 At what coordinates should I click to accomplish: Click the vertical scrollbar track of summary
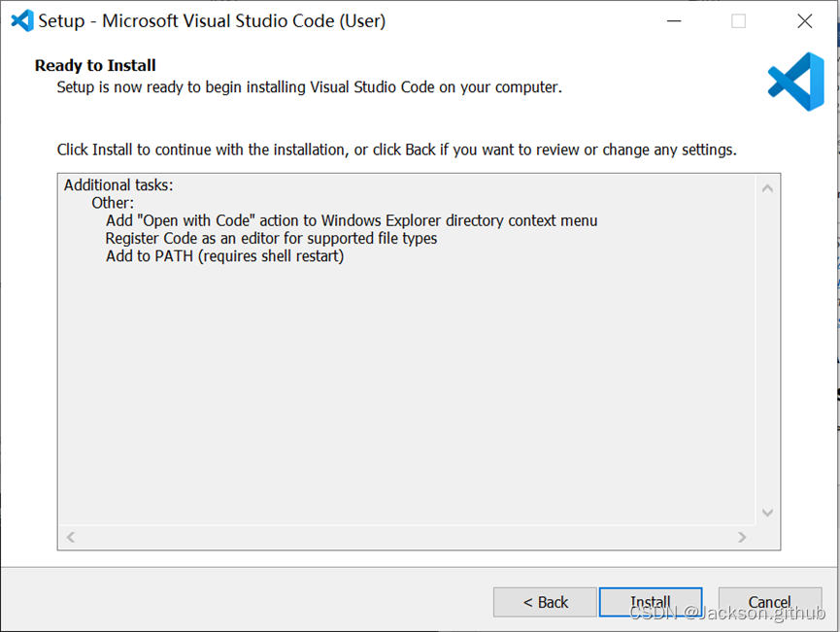click(767, 349)
